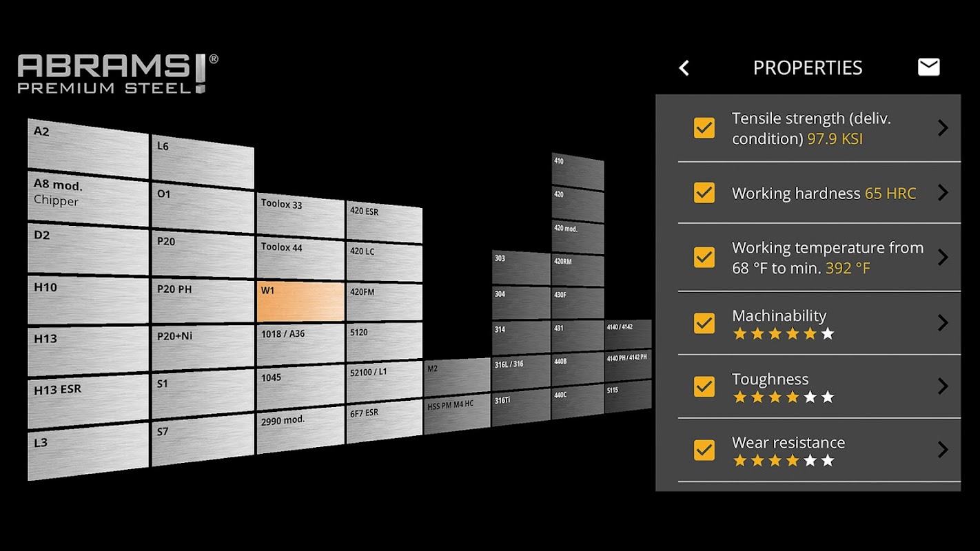Pick the H10 steel tile
Viewport: 980px width, 551px height.
click(88, 300)
